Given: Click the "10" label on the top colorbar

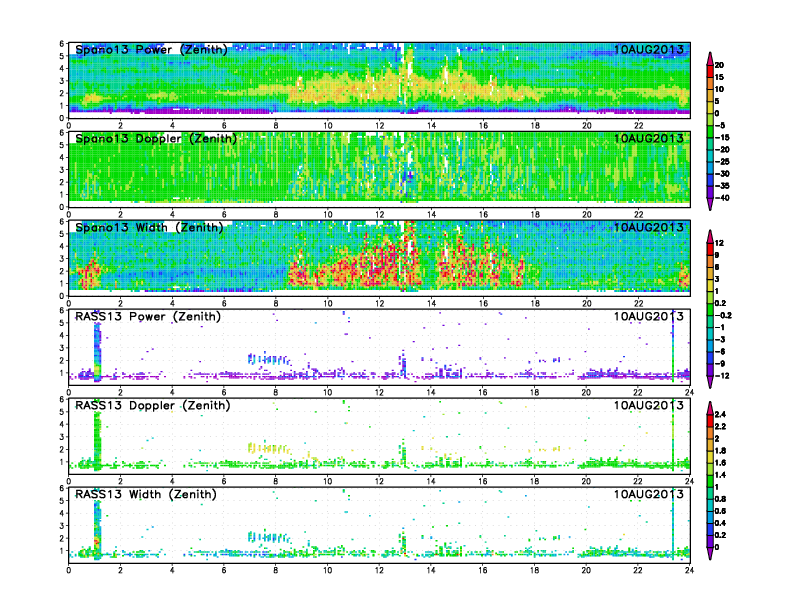Looking at the screenshot, I should pos(719,89).
